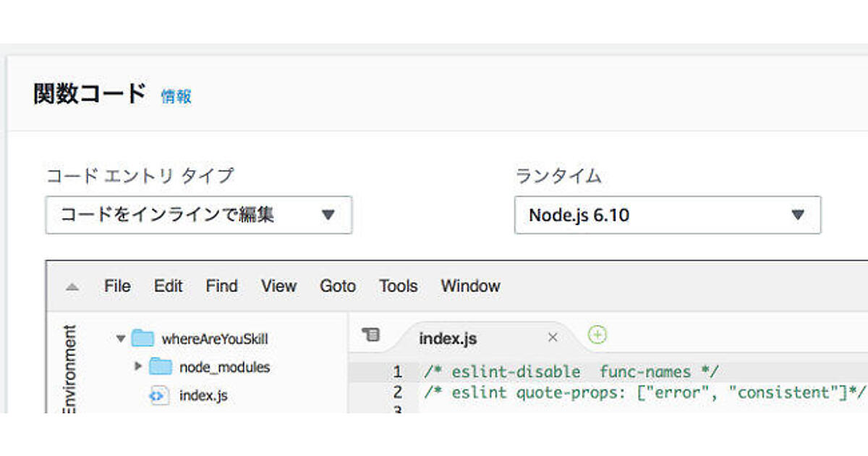The width and height of the screenshot is (868, 456).
Task: Click the line 1 number in the gutter
Action: click(x=397, y=372)
